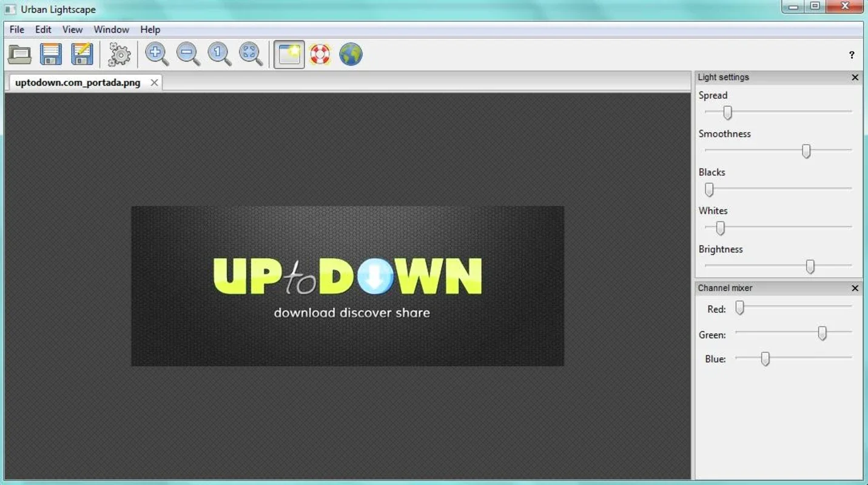Click the Spread label
868x485 pixels.
coord(713,95)
